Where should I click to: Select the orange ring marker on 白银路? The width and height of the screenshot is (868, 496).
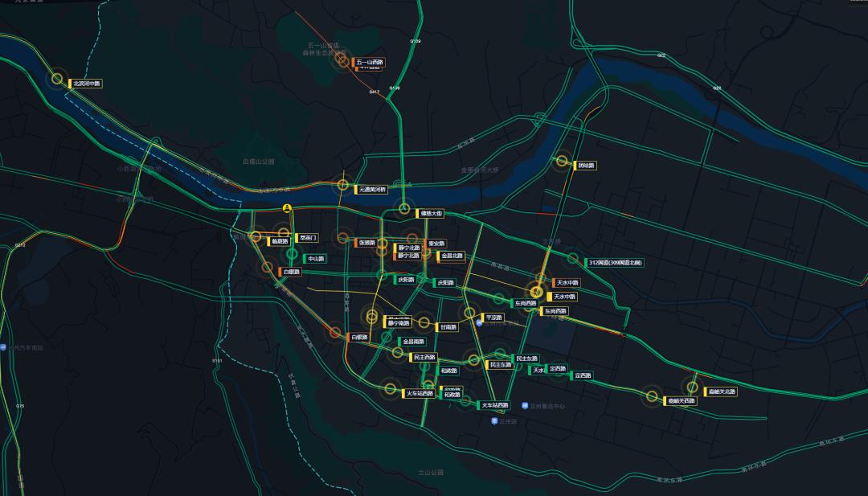point(267,268)
